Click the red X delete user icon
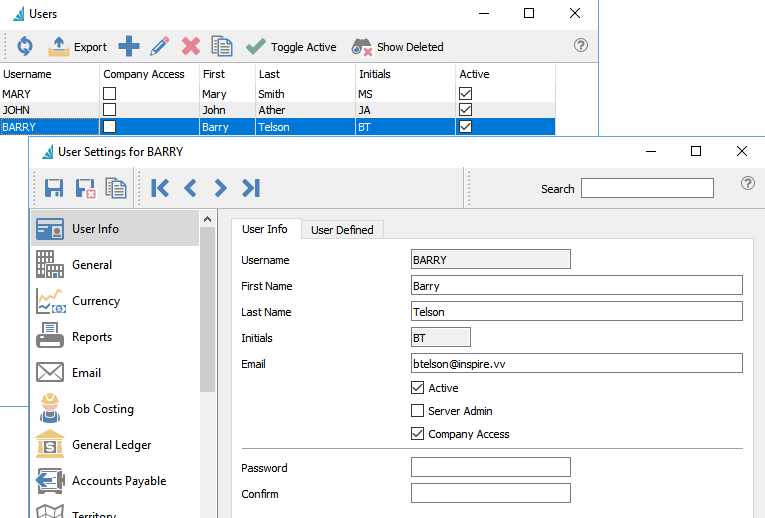 point(190,46)
